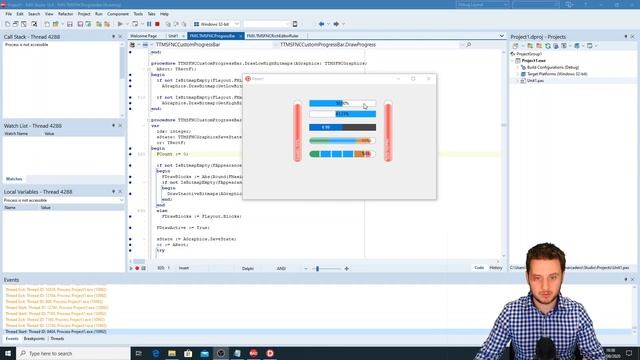Open Microsoft Edge from the taskbar

click(x=156, y=353)
